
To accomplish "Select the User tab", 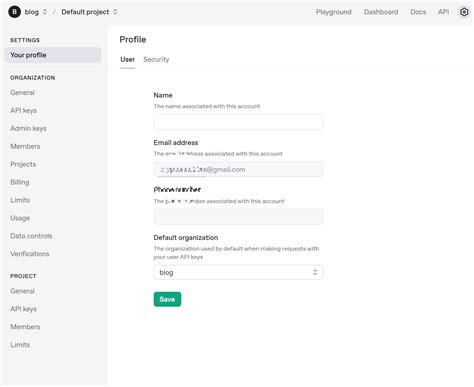I will pyautogui.click(x=127, y=59).
